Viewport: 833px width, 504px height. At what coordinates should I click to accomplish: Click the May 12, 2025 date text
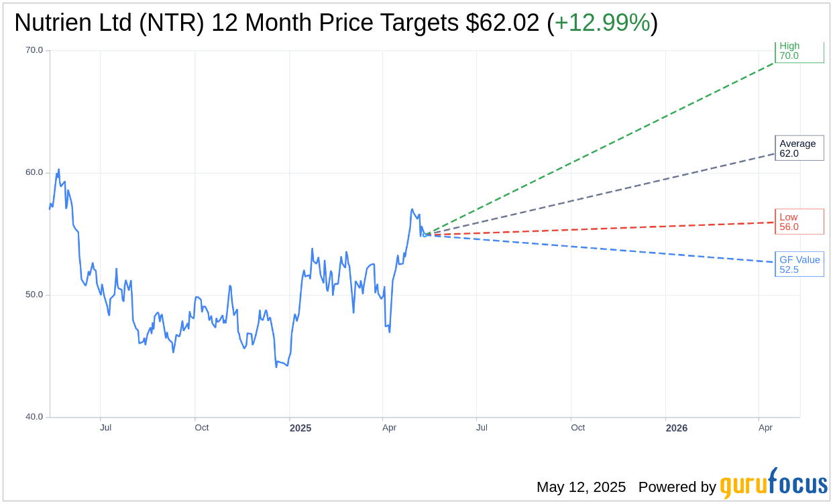point(581,487)
